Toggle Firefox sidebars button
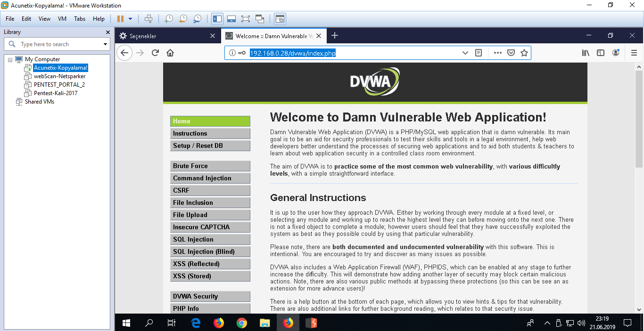The image size is (644, 331). coord(601,53)
